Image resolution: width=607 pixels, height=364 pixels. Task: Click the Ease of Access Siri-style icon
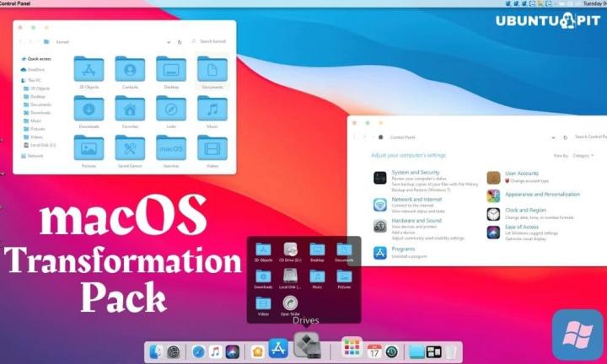pos(493,233)
